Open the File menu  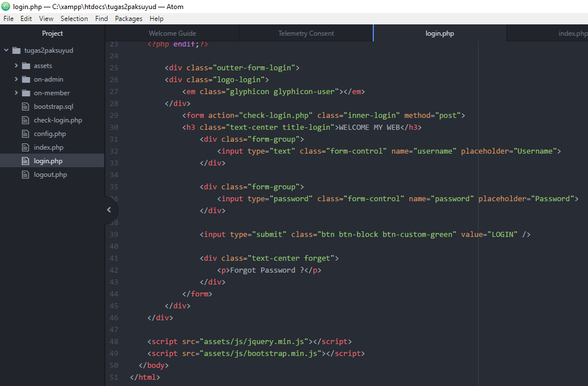[8, 18]
